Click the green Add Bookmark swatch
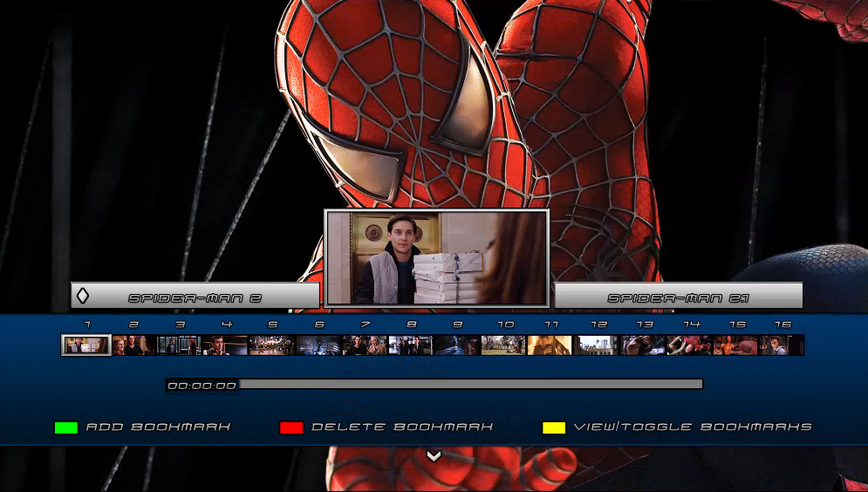868x492 pixels. click(66, 427)
